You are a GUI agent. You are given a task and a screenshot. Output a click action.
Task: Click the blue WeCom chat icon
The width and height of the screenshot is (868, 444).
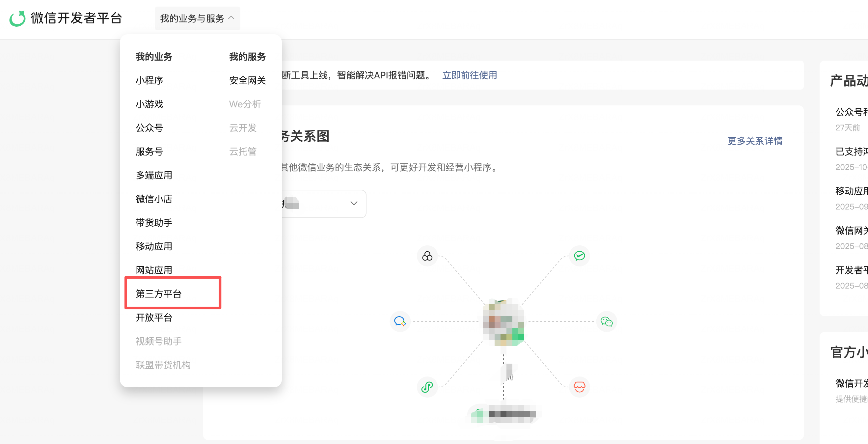(x=400, y=321)
